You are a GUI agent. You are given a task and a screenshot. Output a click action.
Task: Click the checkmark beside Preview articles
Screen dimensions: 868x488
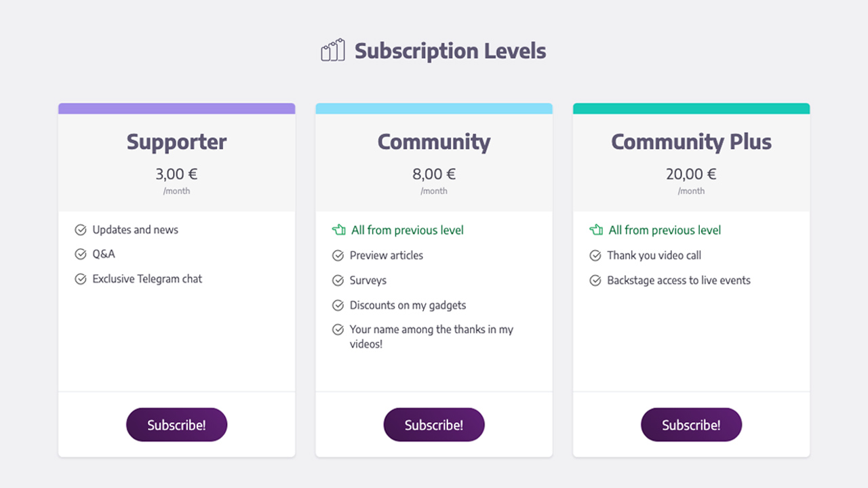(338, 256)
